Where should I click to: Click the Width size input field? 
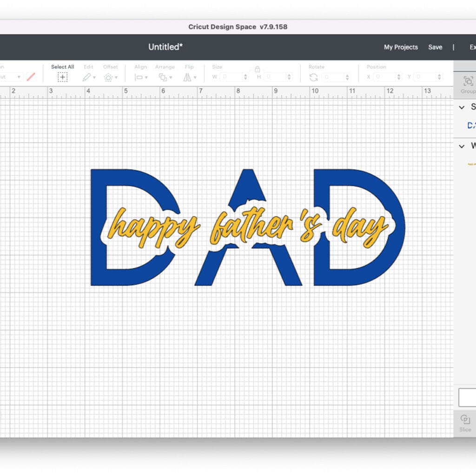[232, 77]
